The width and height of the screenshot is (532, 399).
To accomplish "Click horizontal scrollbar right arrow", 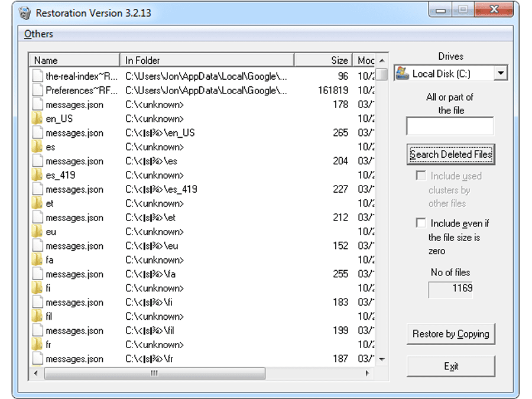I will (x=368, y=373).
